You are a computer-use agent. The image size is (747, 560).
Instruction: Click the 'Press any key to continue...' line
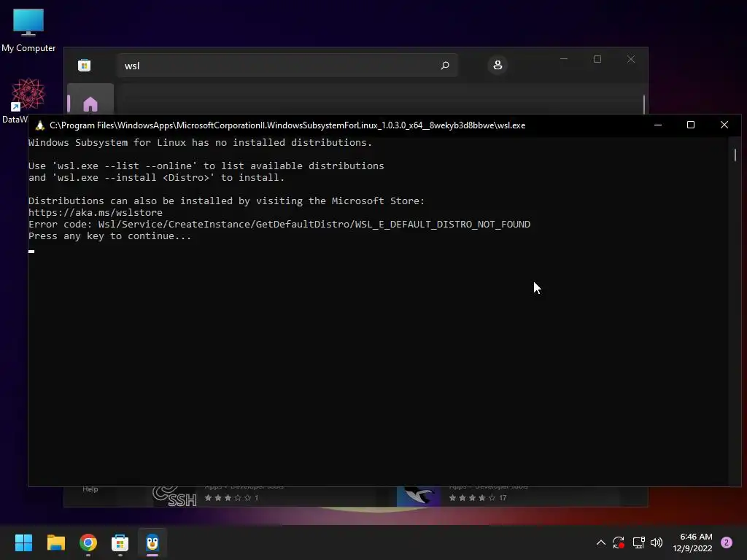coord(109,236)
